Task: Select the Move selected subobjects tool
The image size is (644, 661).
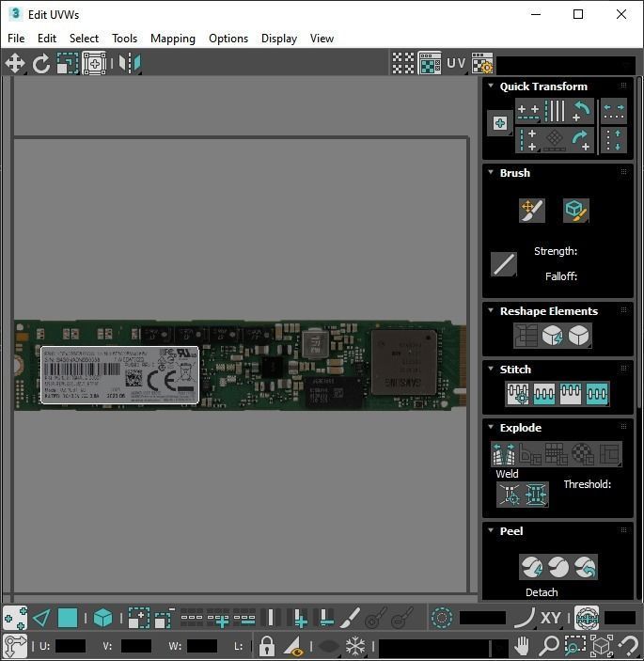Action: click(x=15, y=64)
